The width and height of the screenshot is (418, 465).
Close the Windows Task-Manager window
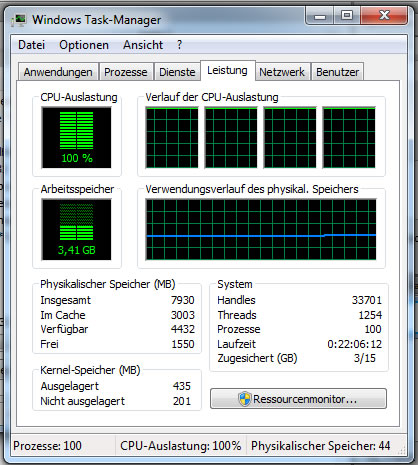click(384, 15)
